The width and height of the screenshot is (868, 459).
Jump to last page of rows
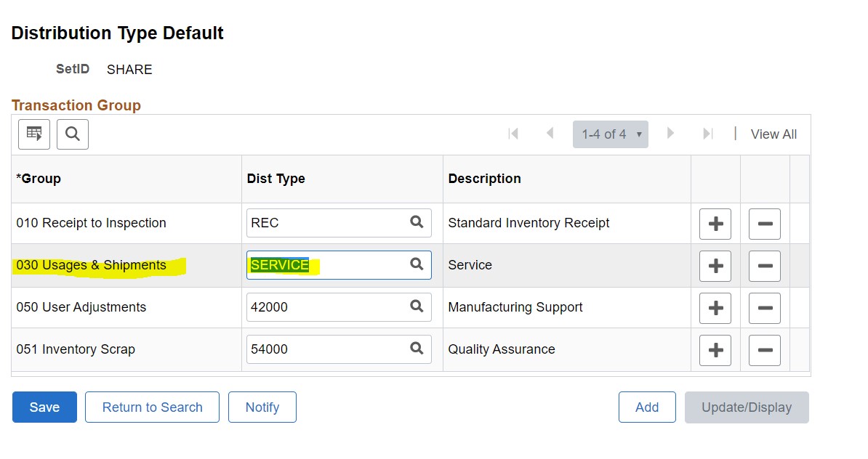click(707, 134)
